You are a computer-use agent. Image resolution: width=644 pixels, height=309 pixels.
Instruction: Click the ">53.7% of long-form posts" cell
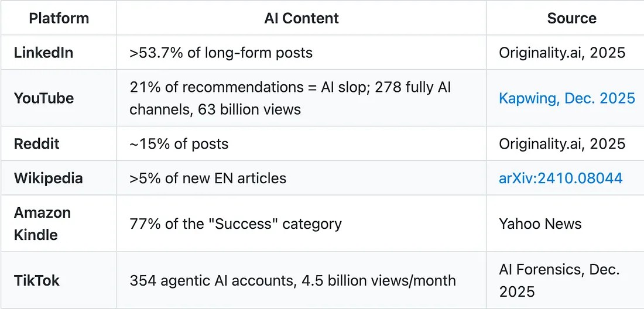[221, 53]
